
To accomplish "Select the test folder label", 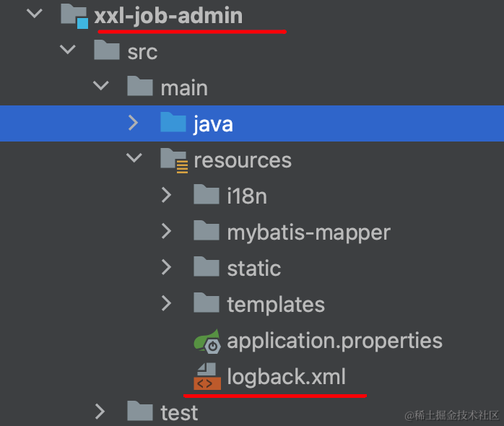I will point(179,413).
